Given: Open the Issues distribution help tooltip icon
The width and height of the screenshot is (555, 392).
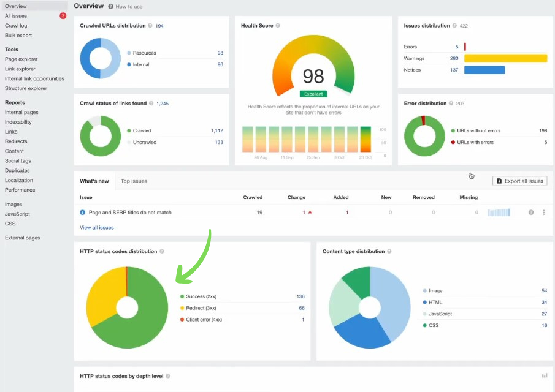Looking at the screenshot, I should coord(455,26).
